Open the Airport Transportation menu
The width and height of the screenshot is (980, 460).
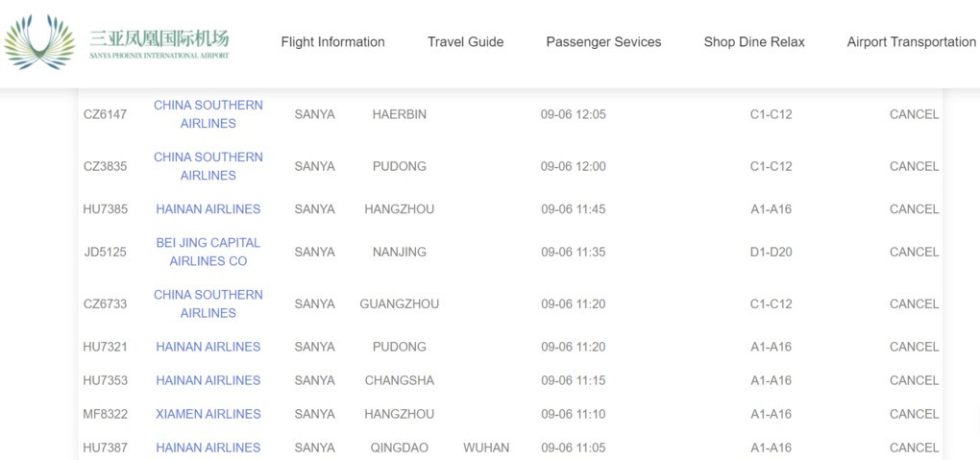(911, 42)
